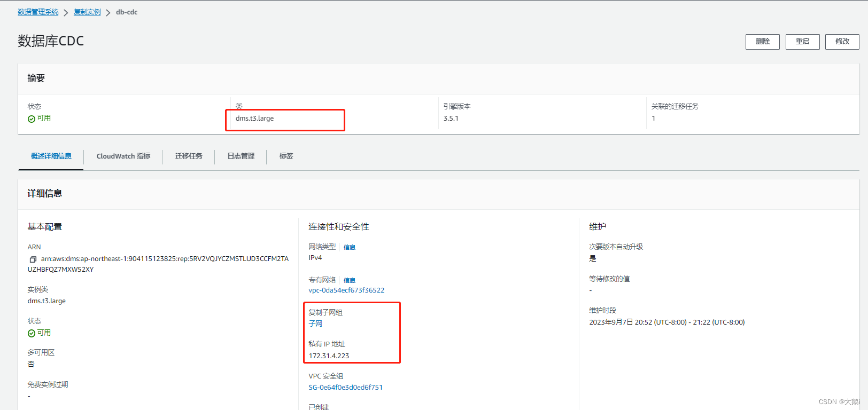Click the 重启 button

(x=803, y=42)
